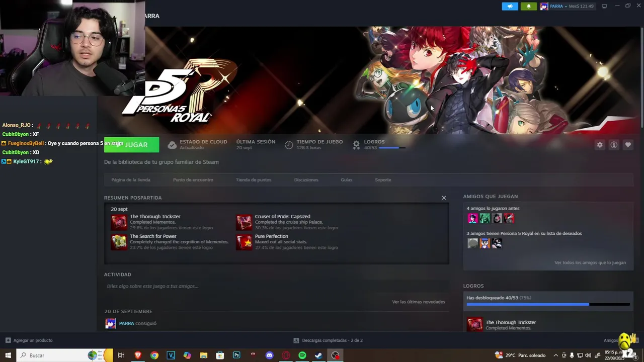
Task: Click Steam icon on taskbar
Action: (318, 355)
